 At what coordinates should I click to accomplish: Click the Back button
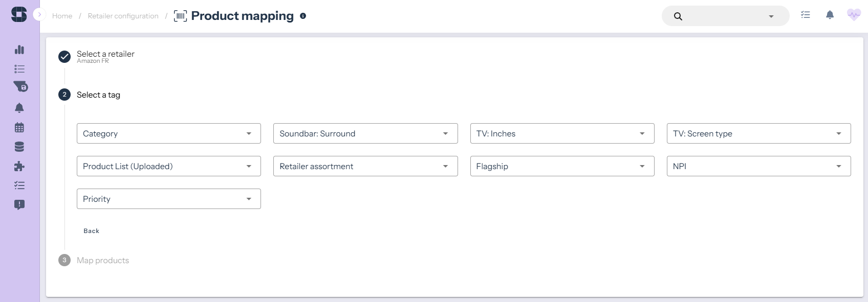92,231
